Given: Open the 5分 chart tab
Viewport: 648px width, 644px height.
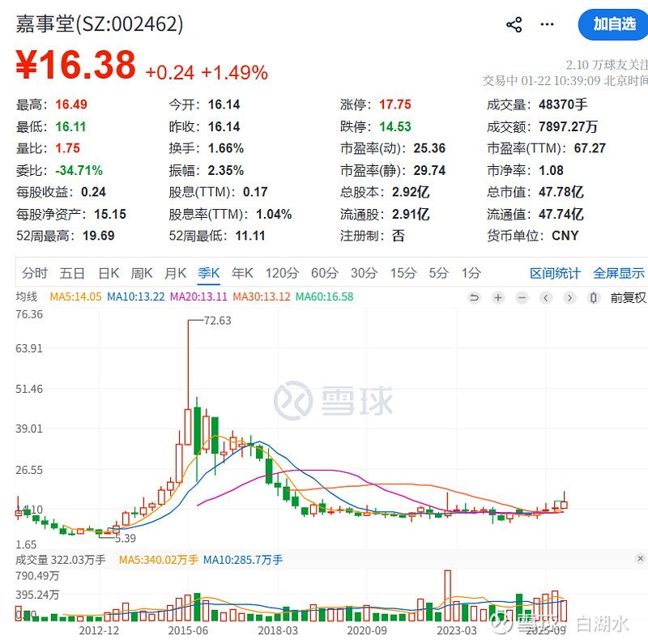Looking at the screenshot, I should click(438, 273).
